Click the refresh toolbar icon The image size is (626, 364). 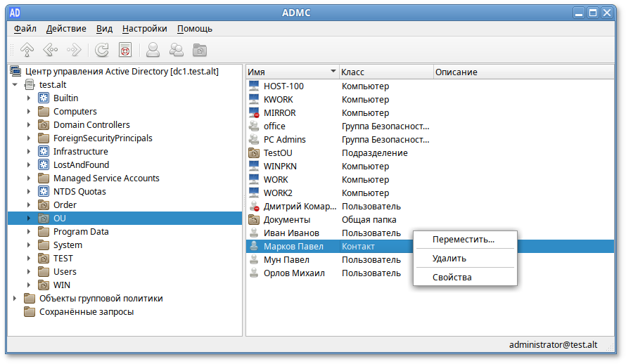pos(102,50)
